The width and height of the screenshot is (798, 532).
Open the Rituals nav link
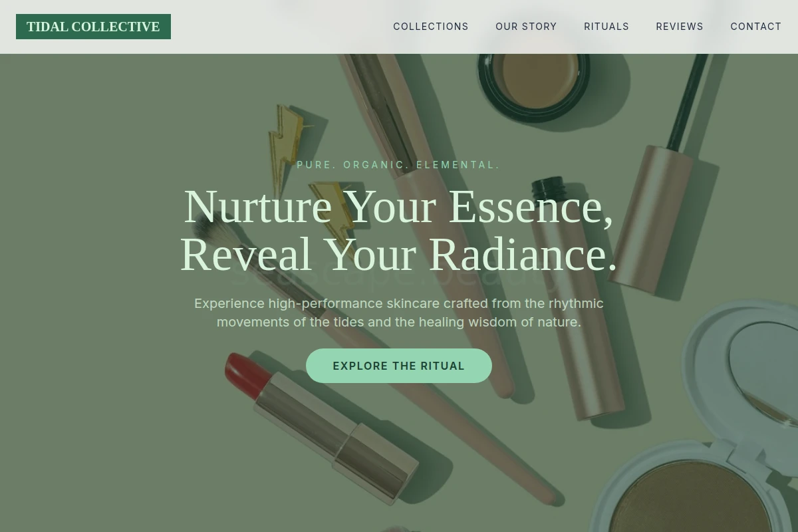[606, 27]
